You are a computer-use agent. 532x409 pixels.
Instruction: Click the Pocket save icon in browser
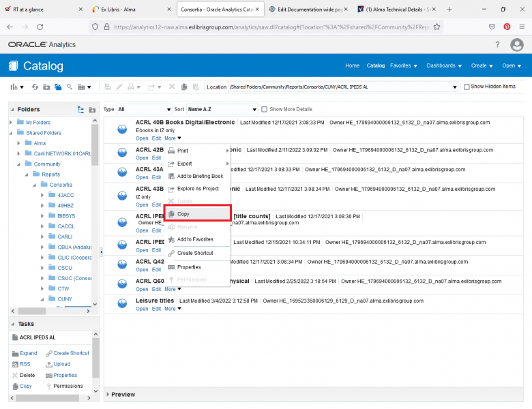click(x=492, y=27)
